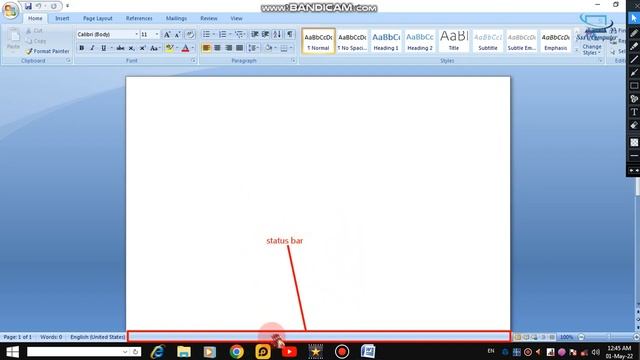Justify the paragraph text
This screenshot has width=640, height=360.
click(x=240, y=48)
